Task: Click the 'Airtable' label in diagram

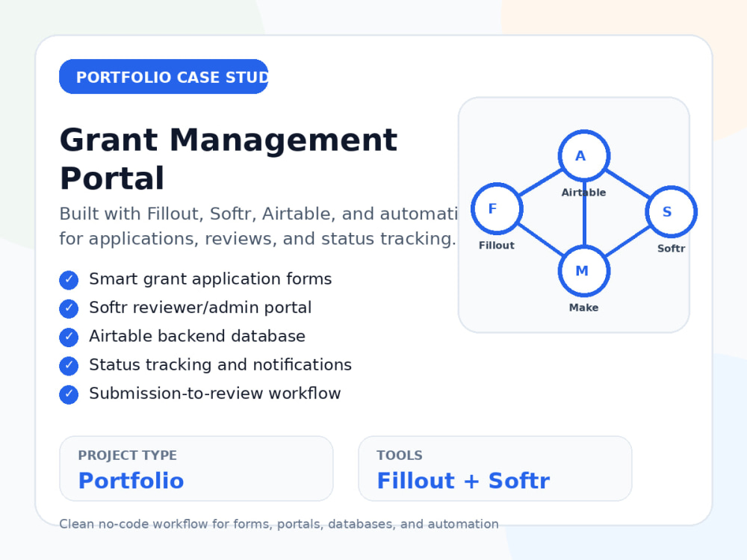Action: tap(583, 193)
